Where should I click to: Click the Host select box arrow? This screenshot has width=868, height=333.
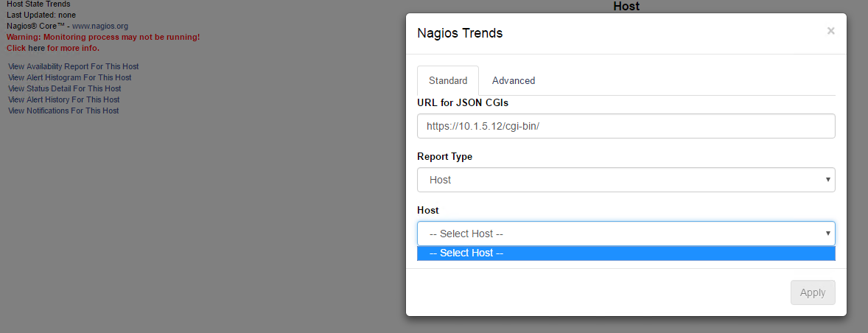point(828,234)
